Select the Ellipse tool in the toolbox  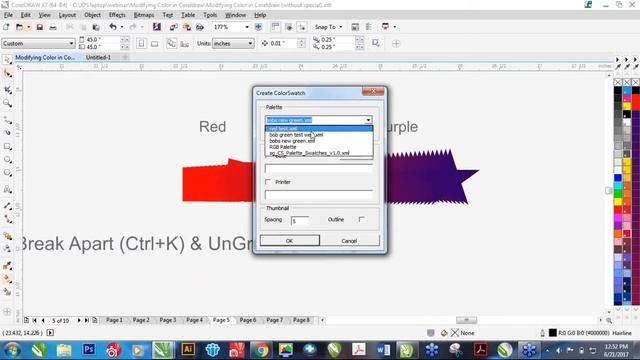pos(7,160)
